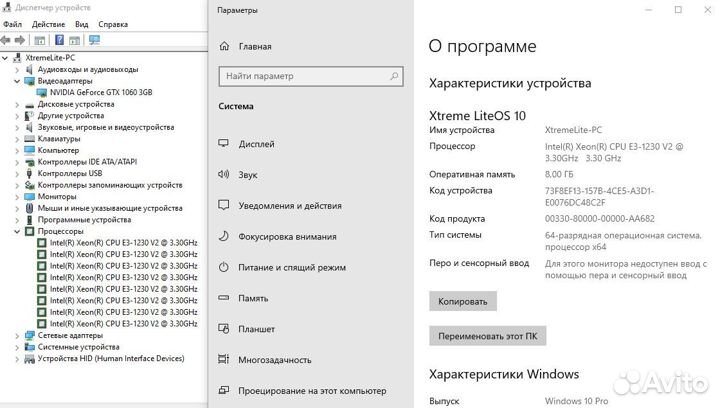Click the XtremeLite-PC computer icon in tree
The height and width of the screenshot is (408, 720).
click(x=17, y=58)
